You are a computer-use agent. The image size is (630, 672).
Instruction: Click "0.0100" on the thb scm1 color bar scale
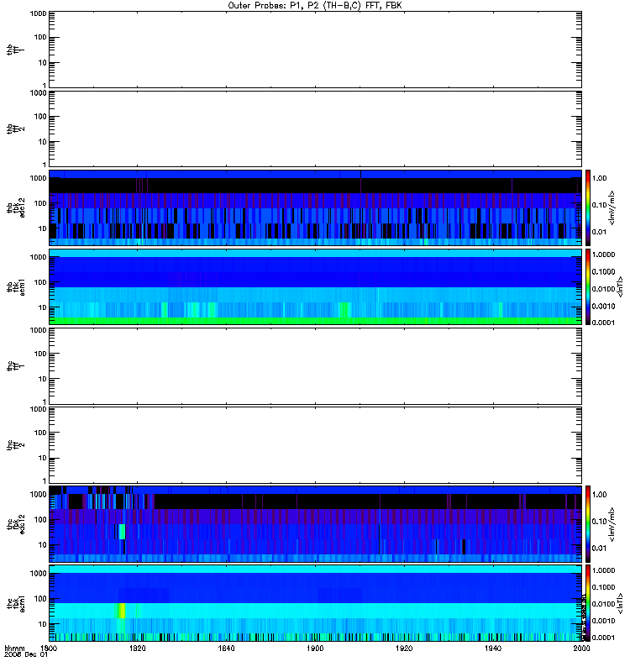(603, 289)
